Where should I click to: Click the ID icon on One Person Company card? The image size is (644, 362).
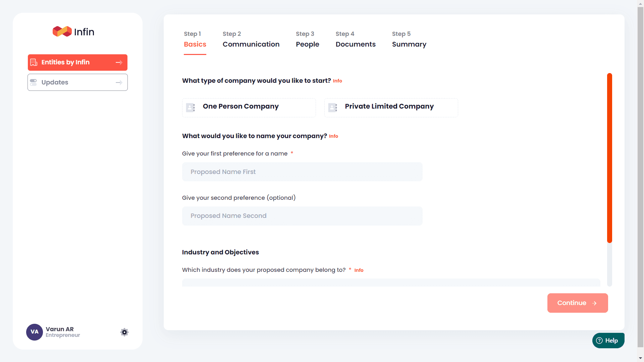pyautogui.click(x=190, y=108)
